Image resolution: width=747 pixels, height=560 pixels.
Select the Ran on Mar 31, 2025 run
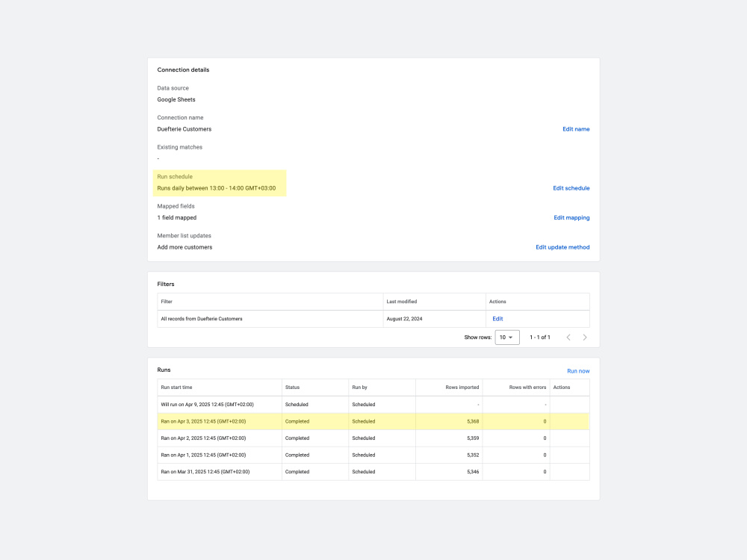click(x=373, y=472)
